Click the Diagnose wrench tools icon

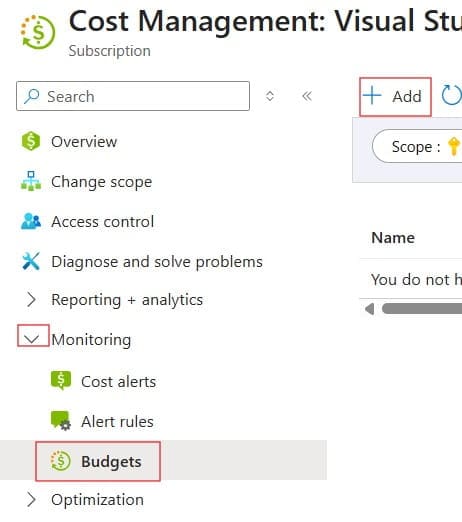tap(31, 261)
